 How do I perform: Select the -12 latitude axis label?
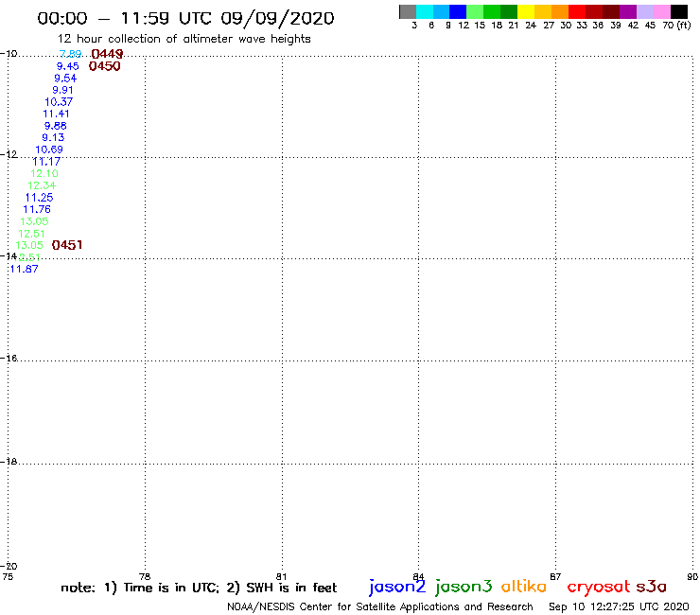tap(9, 154)
